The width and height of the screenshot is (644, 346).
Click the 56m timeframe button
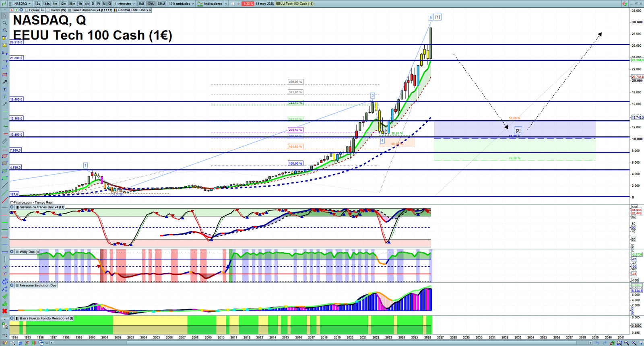(x=72, y=4)
